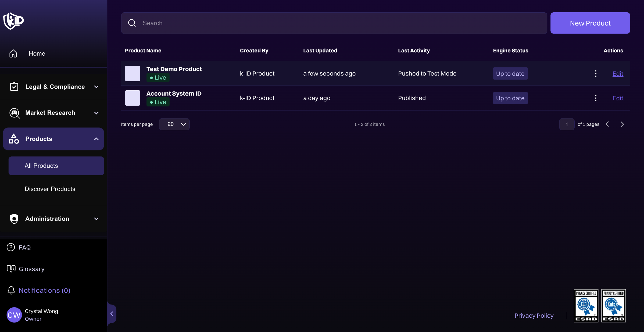This screenshot has width=644, height=332.
Task: Go to next page arrow
Action: coord(622,124)
